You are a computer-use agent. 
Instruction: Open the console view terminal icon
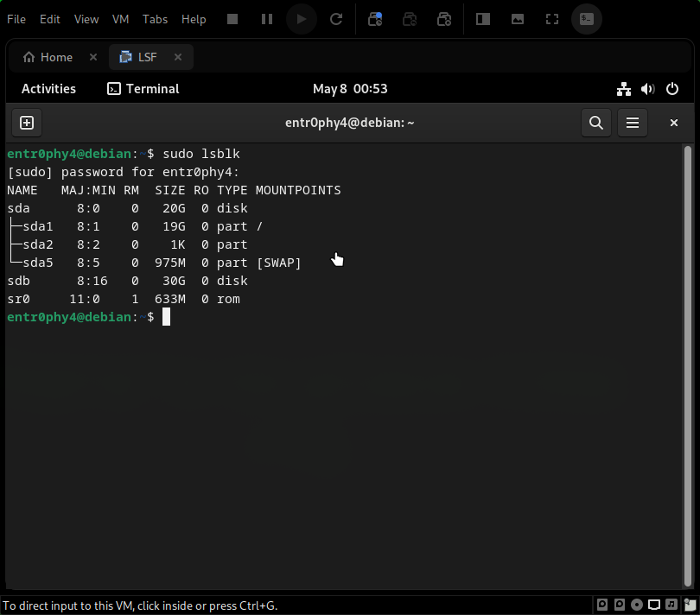tap(587, 19)
